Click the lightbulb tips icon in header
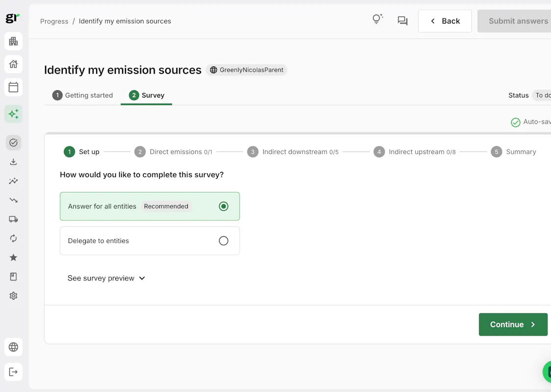This screenshot has height=392, width=551. [x=378, y=19]
